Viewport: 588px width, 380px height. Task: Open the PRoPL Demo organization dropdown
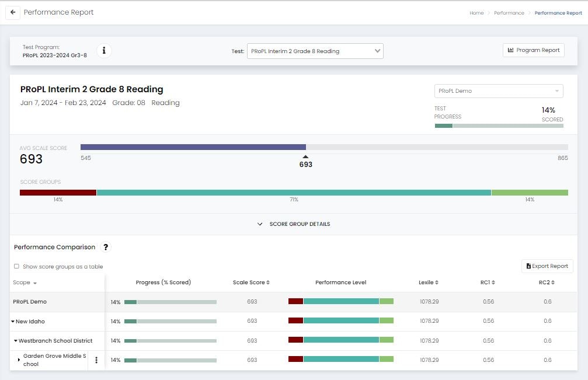click(498, 91)
